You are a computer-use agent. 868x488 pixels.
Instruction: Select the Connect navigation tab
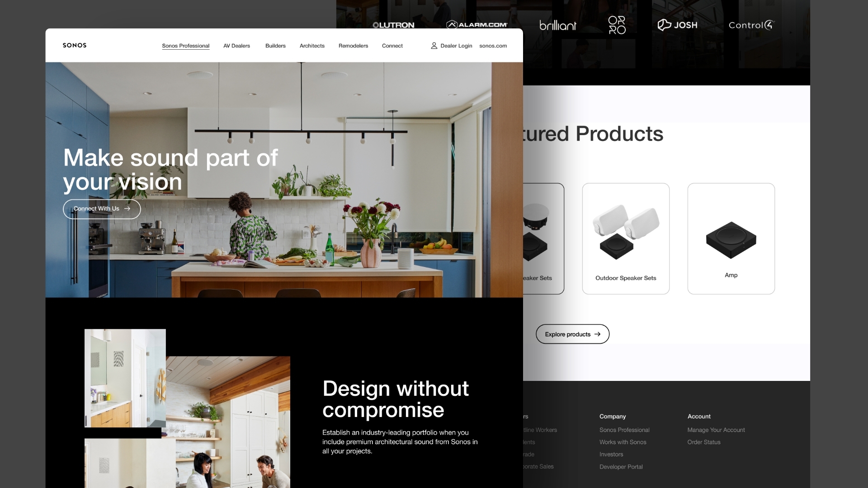coord(392,45)
